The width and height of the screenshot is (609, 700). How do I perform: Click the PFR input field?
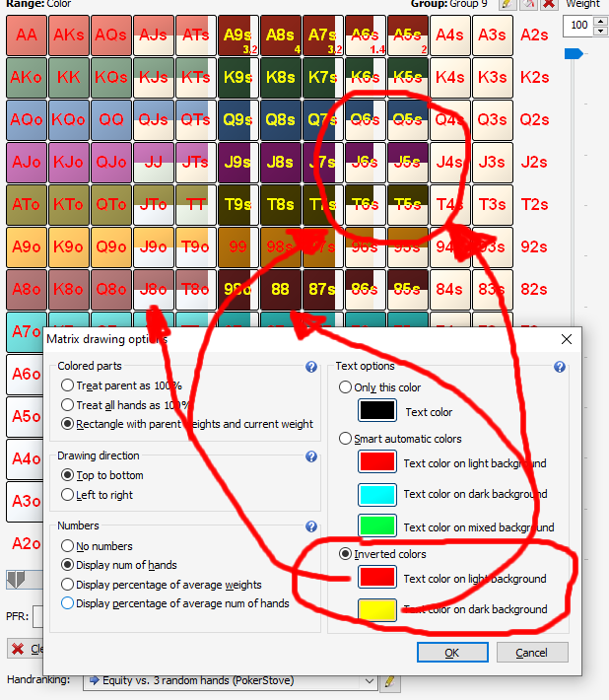coord(38,616)
